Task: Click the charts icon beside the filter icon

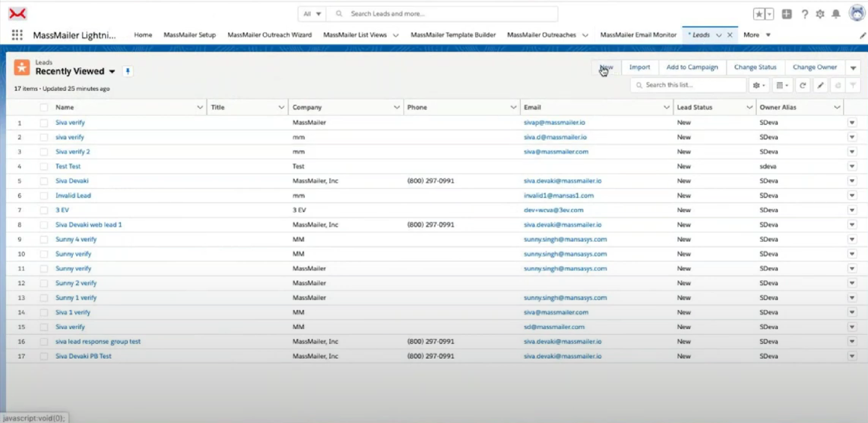Action: click(x=837, y=85)
